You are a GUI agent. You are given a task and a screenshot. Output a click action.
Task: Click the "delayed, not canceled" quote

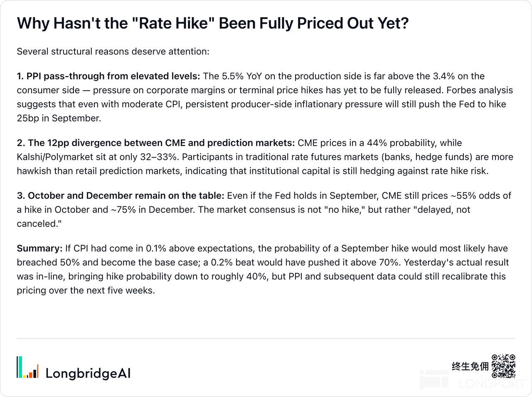click(x=243, y=216)
